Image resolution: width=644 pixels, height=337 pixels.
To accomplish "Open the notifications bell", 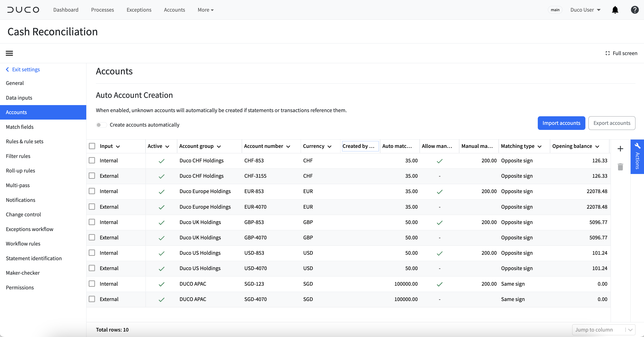I will pyautogui.click(x=615, y=10).
